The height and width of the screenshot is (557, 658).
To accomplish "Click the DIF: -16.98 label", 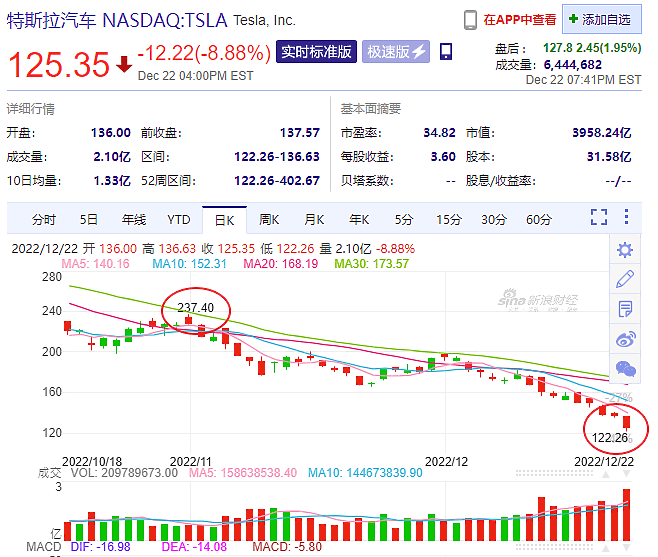I will tap(100, 547).
